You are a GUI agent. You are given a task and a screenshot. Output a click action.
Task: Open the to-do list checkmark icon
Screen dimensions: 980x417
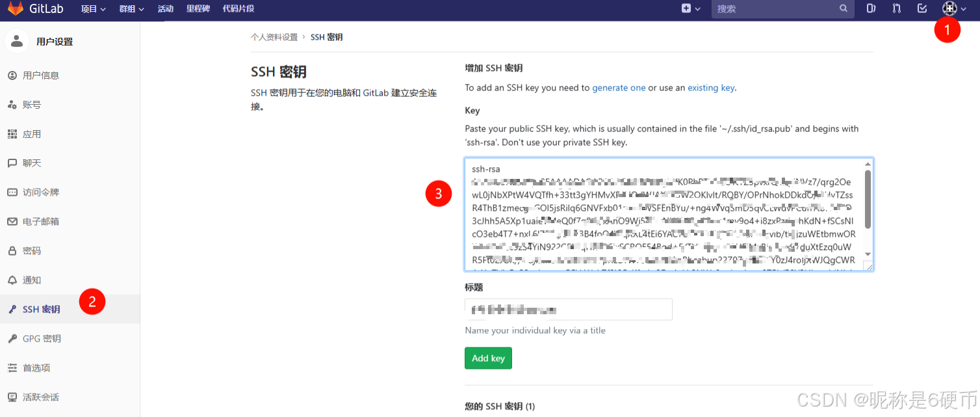(922, 9)
